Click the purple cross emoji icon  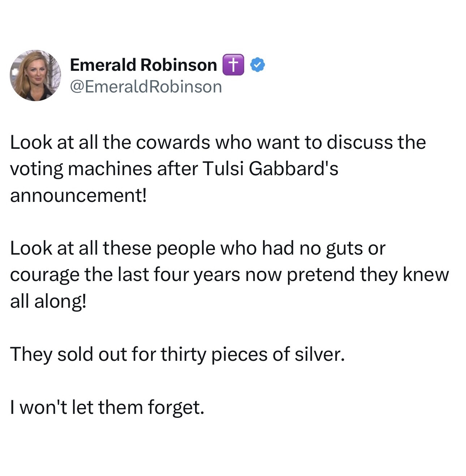point(233,65)
